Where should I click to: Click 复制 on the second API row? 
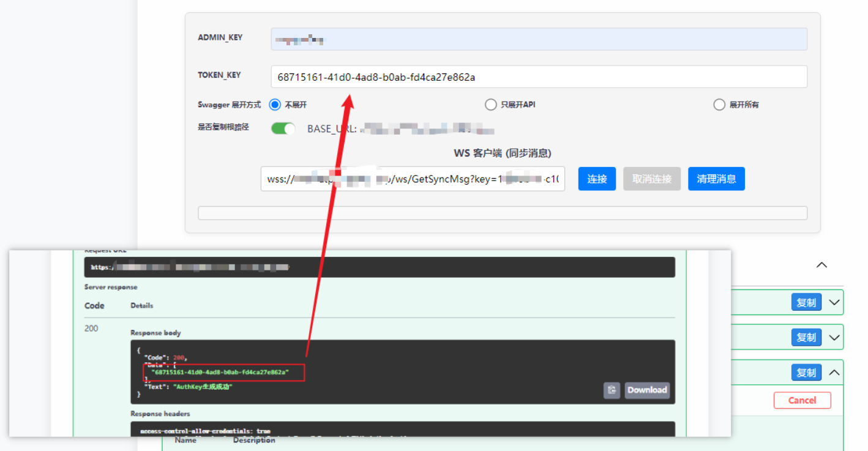pos(806,337)
